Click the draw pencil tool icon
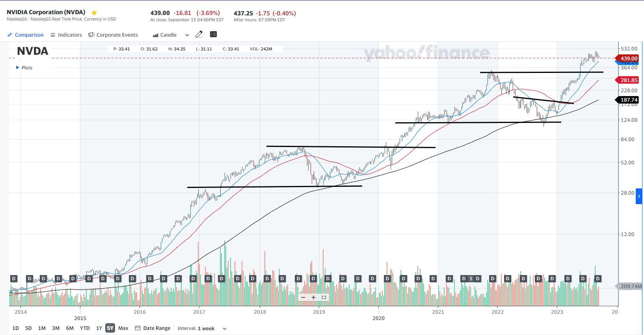This screenshot has width=644, height=335. point(199,34)
